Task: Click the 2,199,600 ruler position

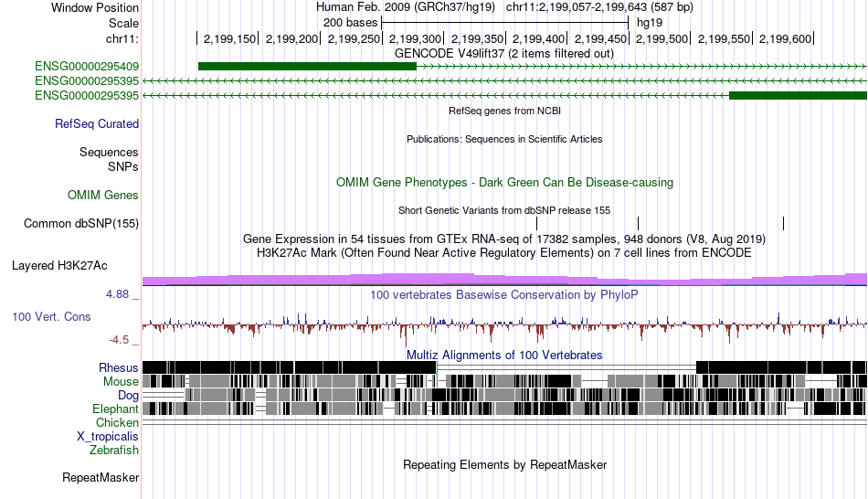Action: [785, 39]
